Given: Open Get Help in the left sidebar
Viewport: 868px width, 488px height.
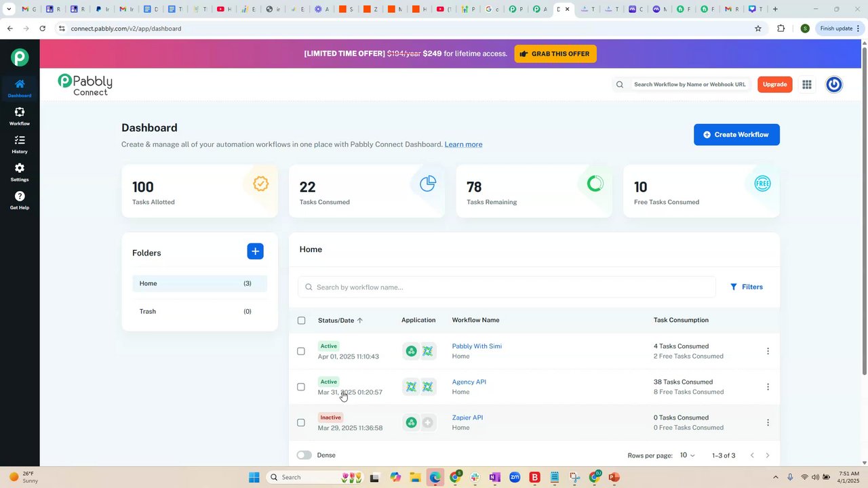Looking at the screenshot, I should point(20,201).
